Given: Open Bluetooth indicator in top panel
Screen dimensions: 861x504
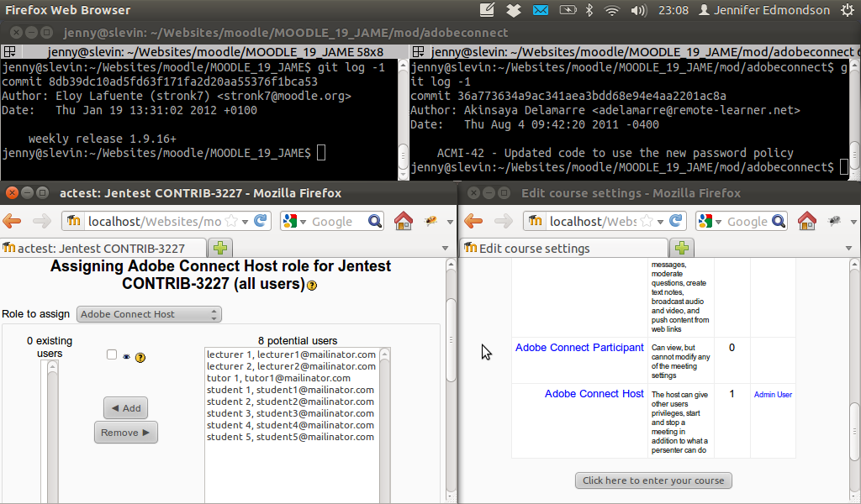Looking at the screenshot, I should pyautogui.click(x=589, y=10).
